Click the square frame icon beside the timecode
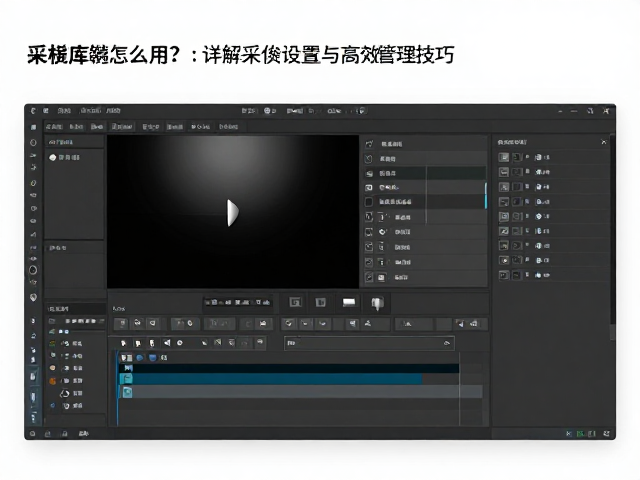The width and height of the screenshot is (640, 480). pos(295,302)
